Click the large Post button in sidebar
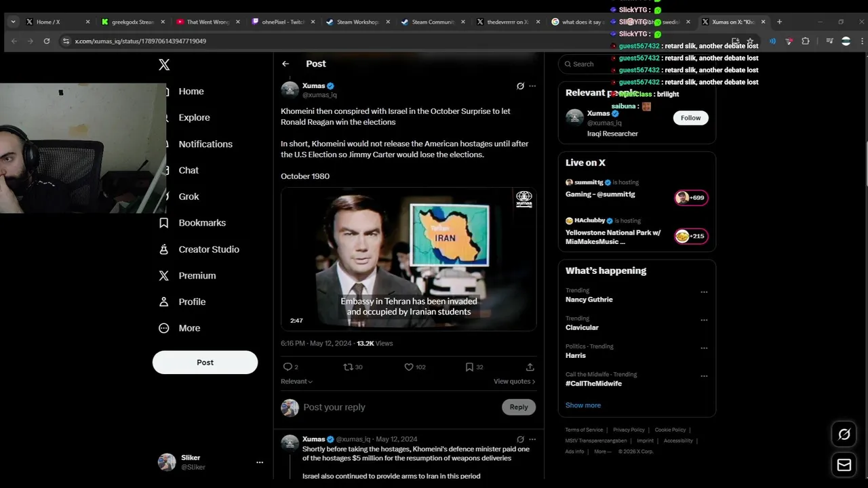Image resolution: width=868 pixels, height=488 pixels. pyautogui.click(x=205, y=362)
